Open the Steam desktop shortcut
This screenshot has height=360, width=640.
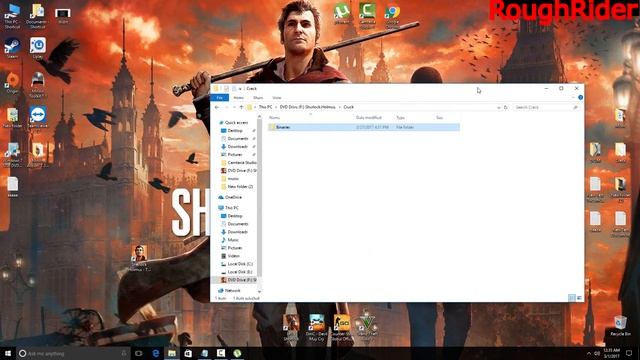coord(12,48)
